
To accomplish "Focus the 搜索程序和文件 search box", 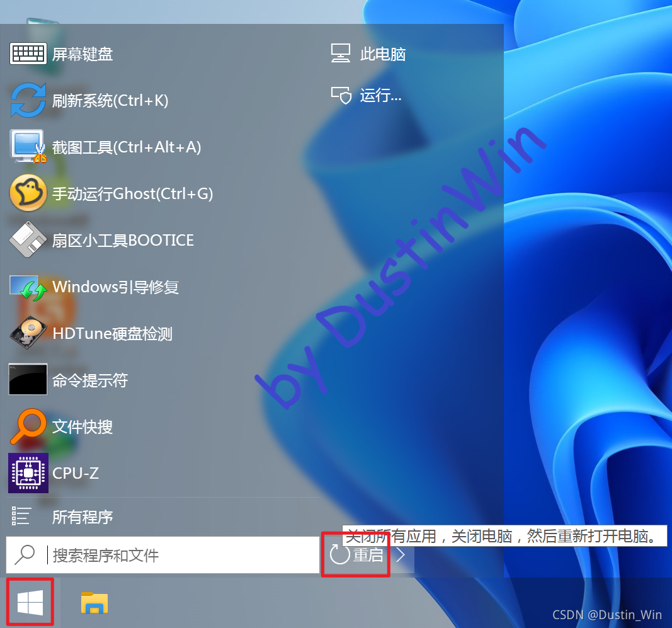I will click(x=163, y=555).
